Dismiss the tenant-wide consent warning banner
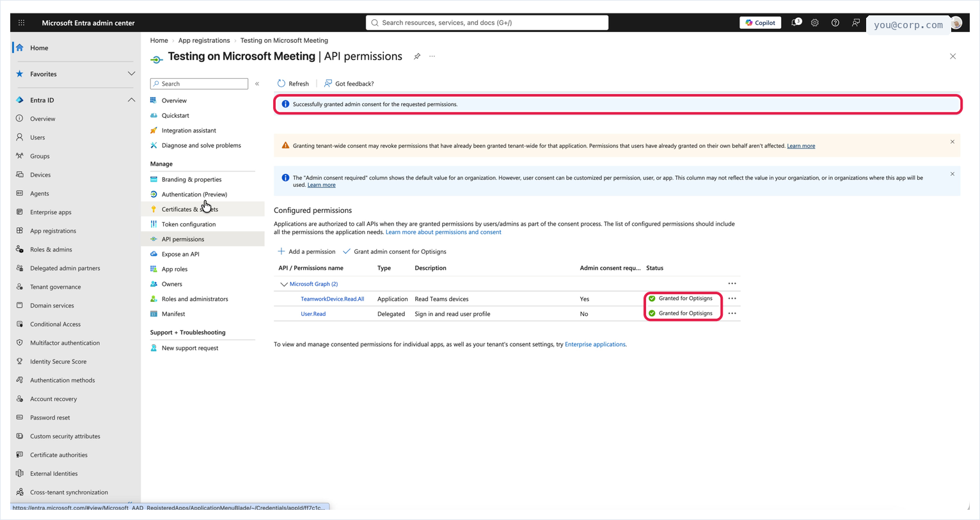Screen dimensions: 980x520 pyautogui.click(x=952, y=142)
